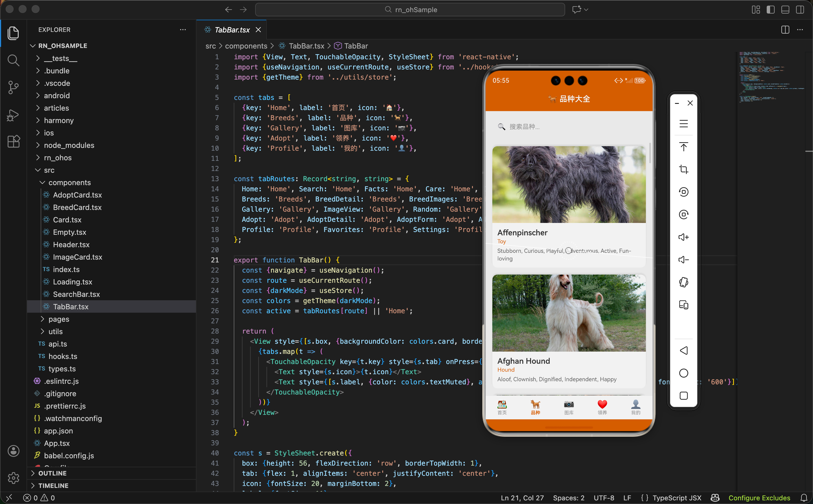Open the Source Control view

(x=13, y=87)
